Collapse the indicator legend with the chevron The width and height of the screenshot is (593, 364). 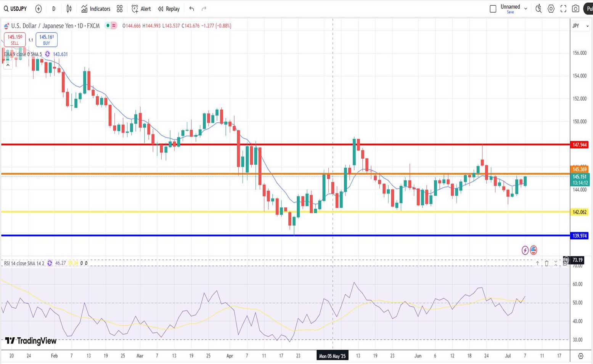(8, 65)
